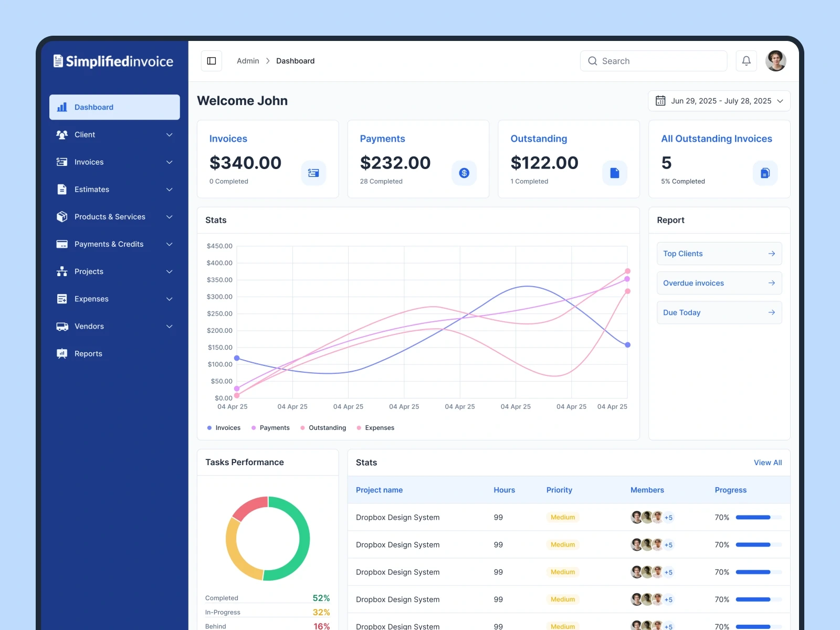Screen dimensions: 840x630
Task: Click the Reports sidebar item
Action: coord(88,353)
